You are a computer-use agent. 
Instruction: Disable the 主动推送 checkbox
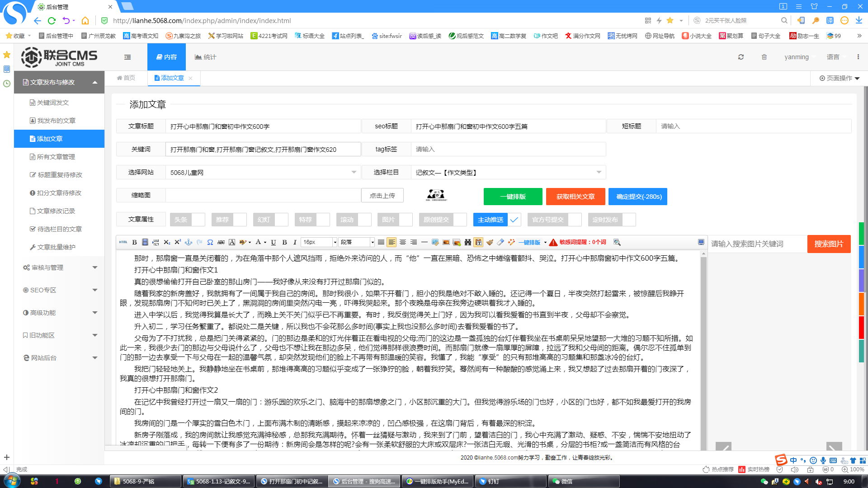[x=514, y=220]
